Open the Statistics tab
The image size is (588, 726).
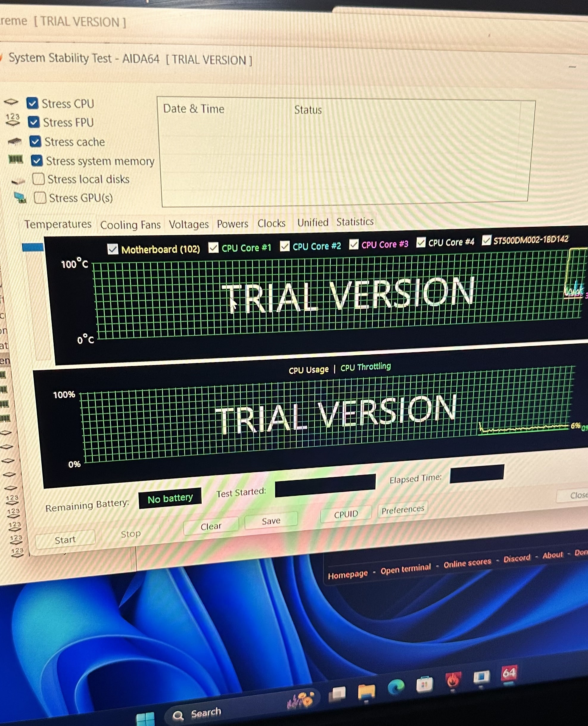point(355,222)
